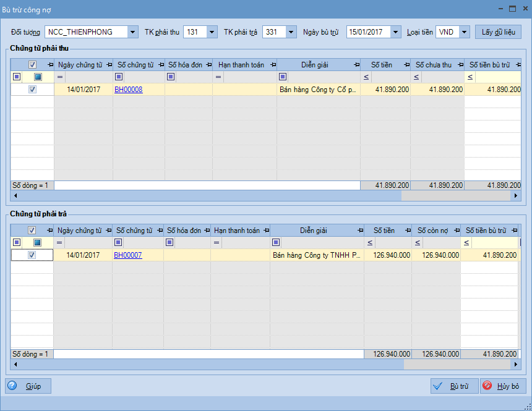Uncheck the BH00008 row checkbox
The height and width of the screenshot is (411, 532).
coord(32,89)
